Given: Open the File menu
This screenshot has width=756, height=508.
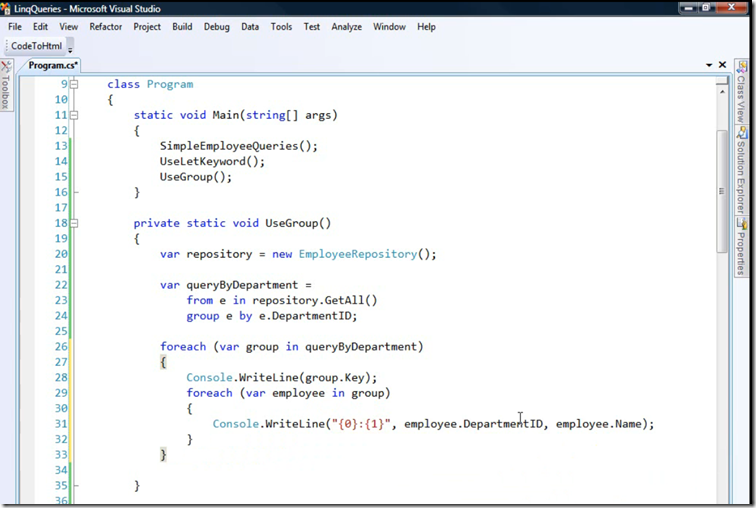Looking at the screenshot, I should (x=14, y=27).
